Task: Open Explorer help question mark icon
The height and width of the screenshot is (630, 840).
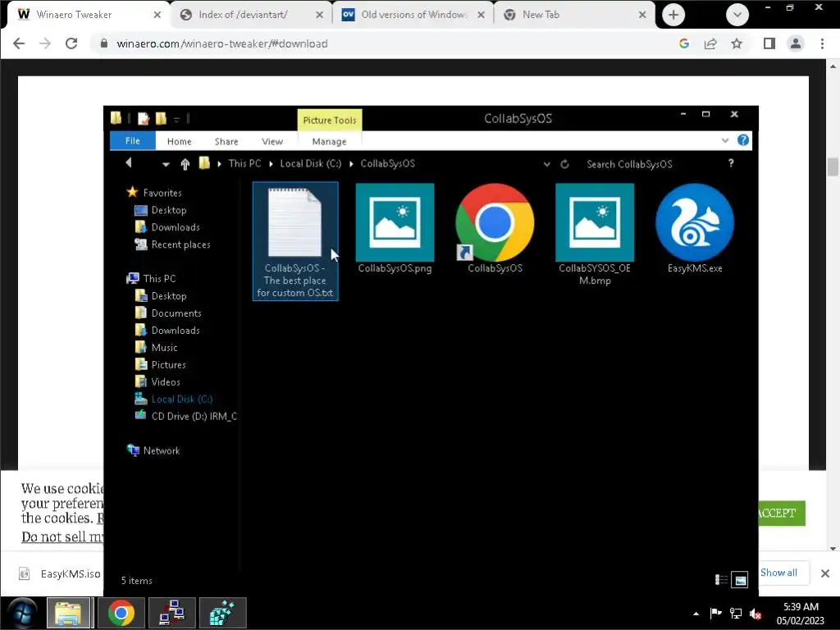Action: 743,140
